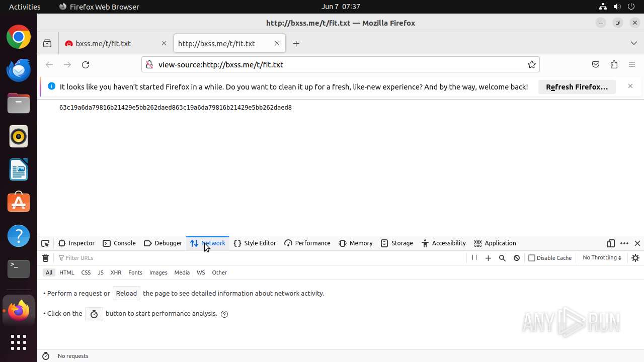Reload the current page
Viewport: 644px width, 362px height.
[86, 65]
